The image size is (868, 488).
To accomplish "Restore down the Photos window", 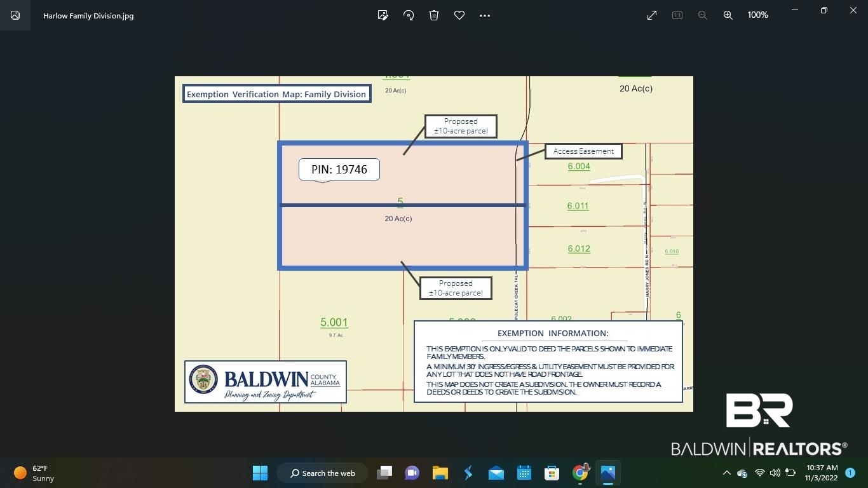I will click(824, 10).
